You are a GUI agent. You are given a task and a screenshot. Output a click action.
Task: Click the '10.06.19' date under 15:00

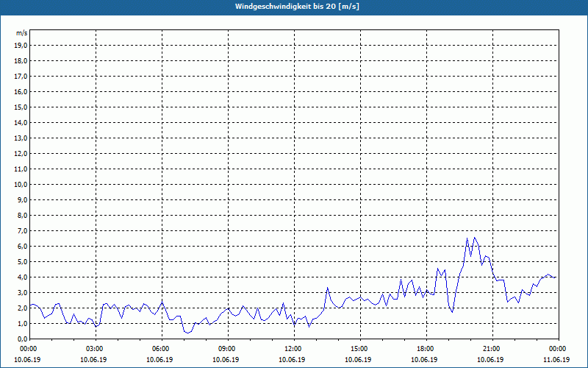pyautogui.click(x=358, y=360)
